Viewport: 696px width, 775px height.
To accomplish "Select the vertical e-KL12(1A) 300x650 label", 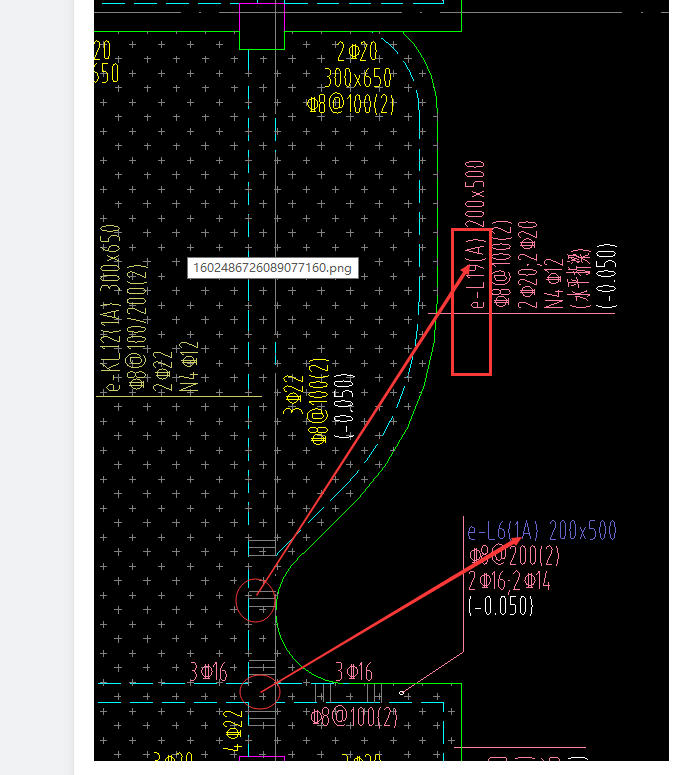I will (111, 307).
